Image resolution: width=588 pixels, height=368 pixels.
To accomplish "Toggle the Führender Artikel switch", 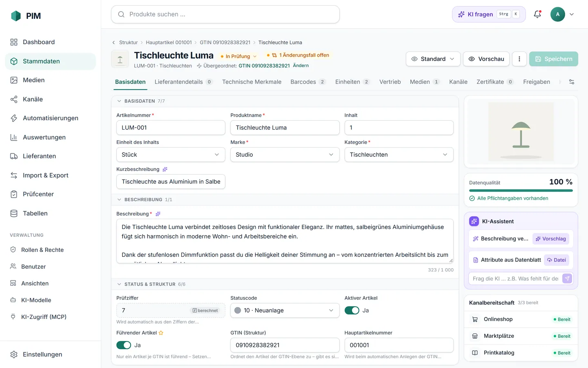I will pos(124,345).
